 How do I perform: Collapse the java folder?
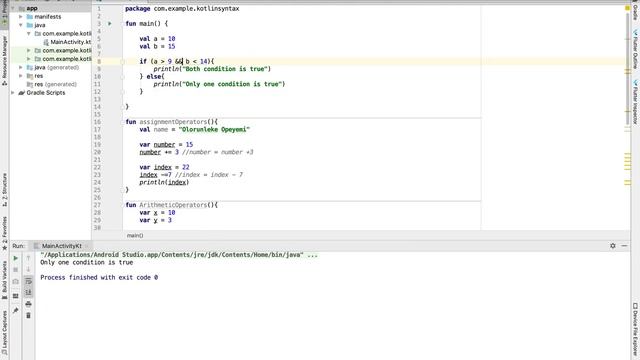coord(21,25)
